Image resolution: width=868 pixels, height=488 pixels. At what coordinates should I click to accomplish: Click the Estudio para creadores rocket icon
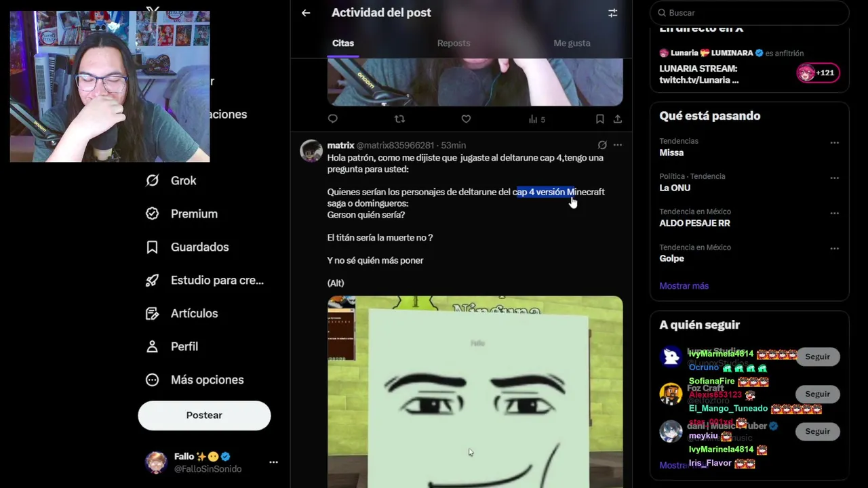(153, 280)
